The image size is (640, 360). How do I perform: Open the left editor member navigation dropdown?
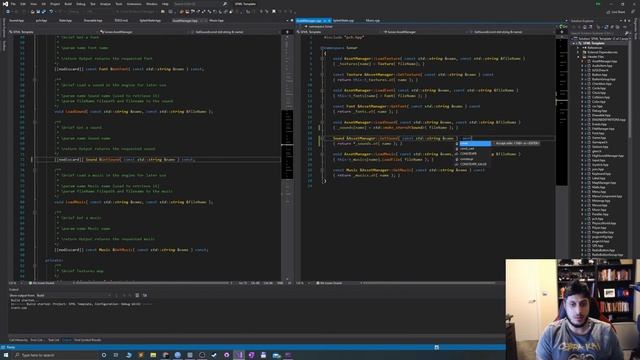236,32
